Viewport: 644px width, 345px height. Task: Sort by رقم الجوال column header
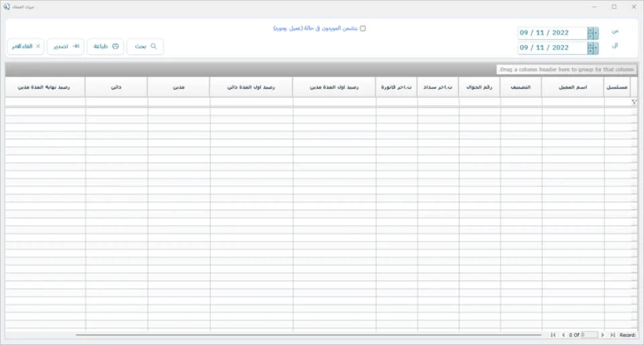tap(479, 87)
